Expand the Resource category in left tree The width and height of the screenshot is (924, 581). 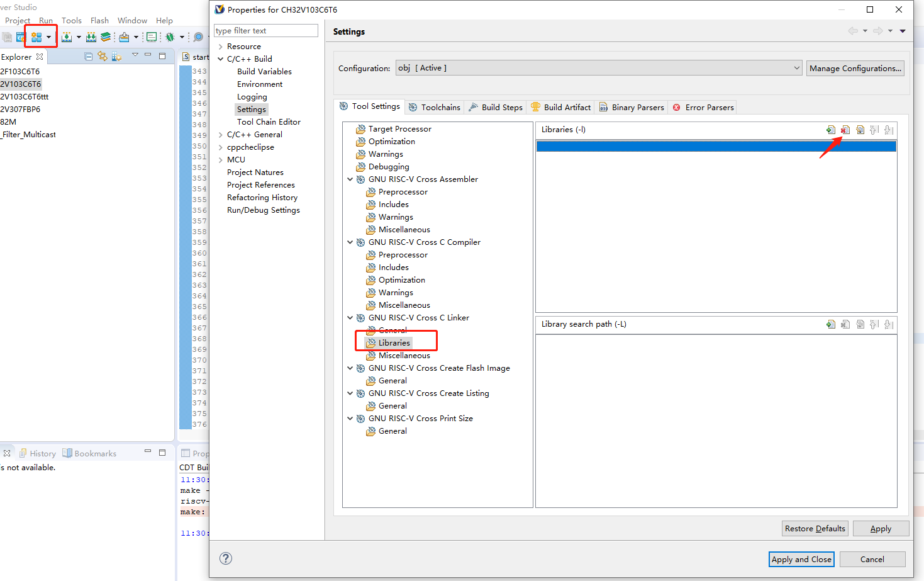point(220,47)
